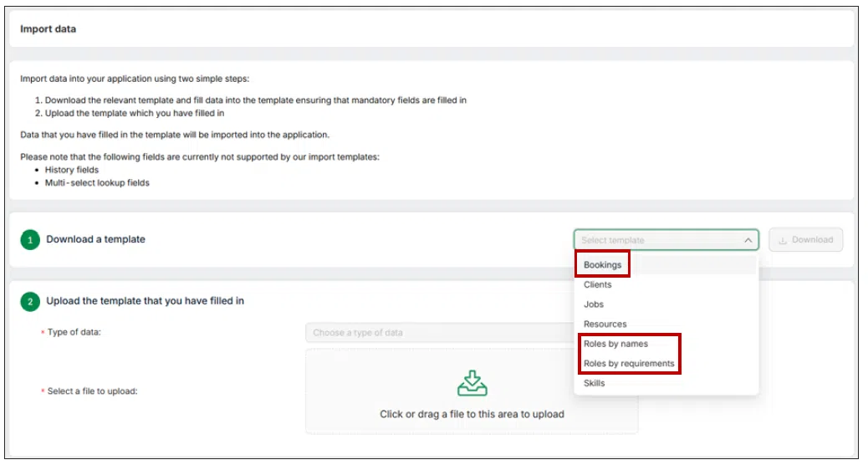Click the 'Click or drag a file' text
Viewport: 868px width, 465px height.
[472, 414]
